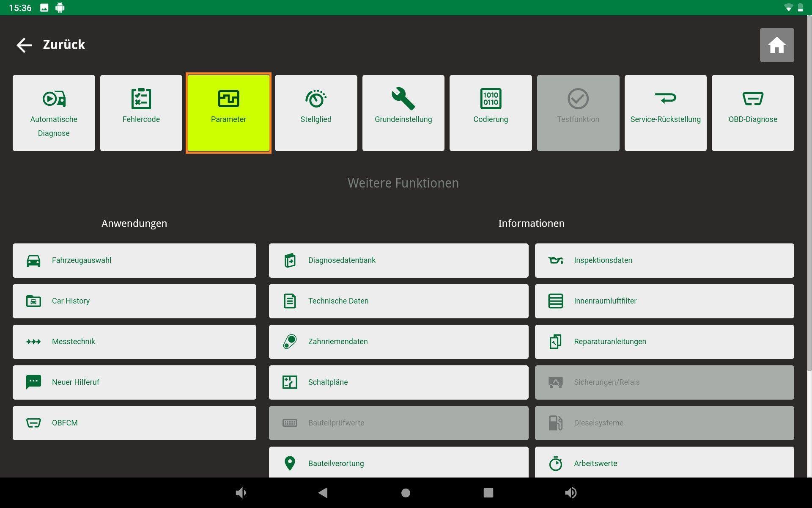View Reparaturanleitungen
This screenshot has width=812, height=508.
coord(664,342)
